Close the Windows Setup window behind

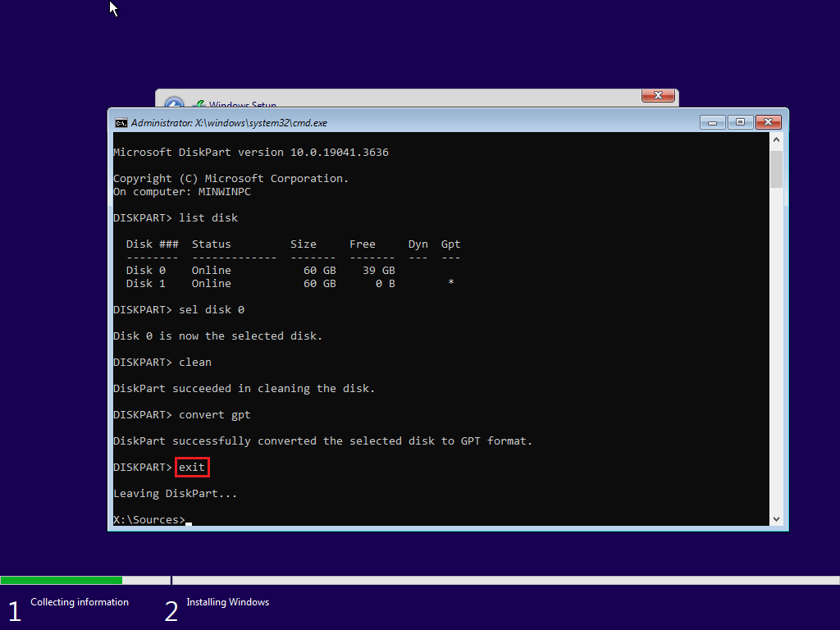[659, 95]
